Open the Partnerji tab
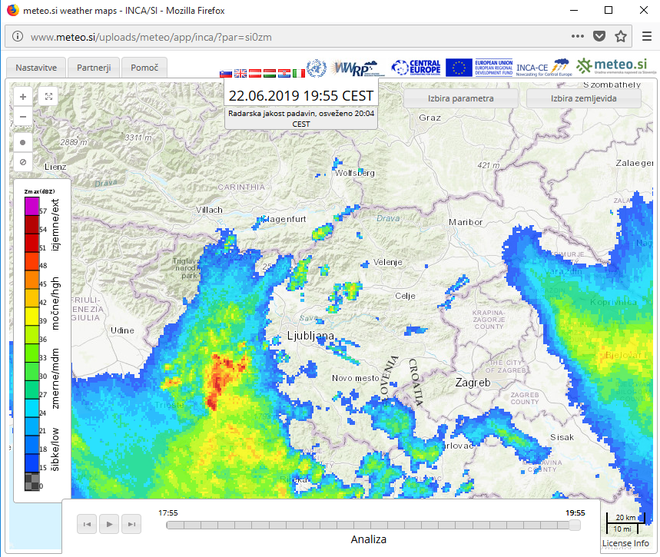This screenshot has height=557, width=660. coord(94,68)
